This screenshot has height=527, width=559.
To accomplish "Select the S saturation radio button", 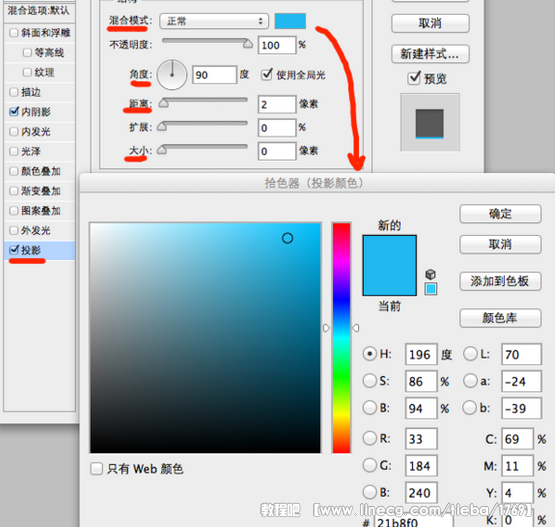I will pos(370,380).
